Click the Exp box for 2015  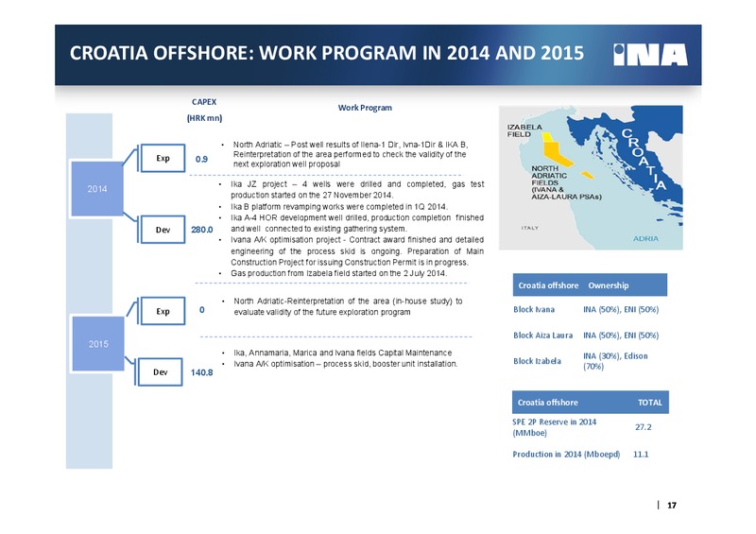click(163, 311)
